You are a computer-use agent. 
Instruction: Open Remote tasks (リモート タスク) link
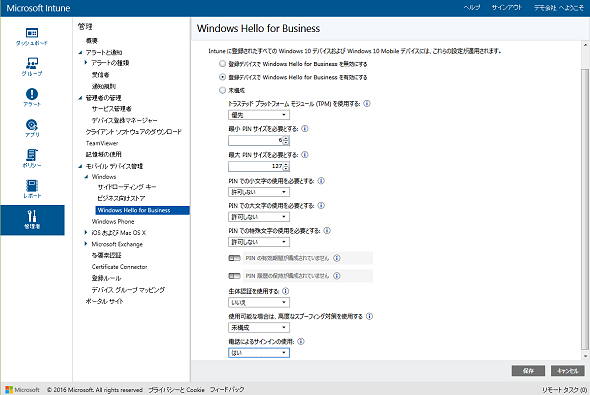pos(564,390)
